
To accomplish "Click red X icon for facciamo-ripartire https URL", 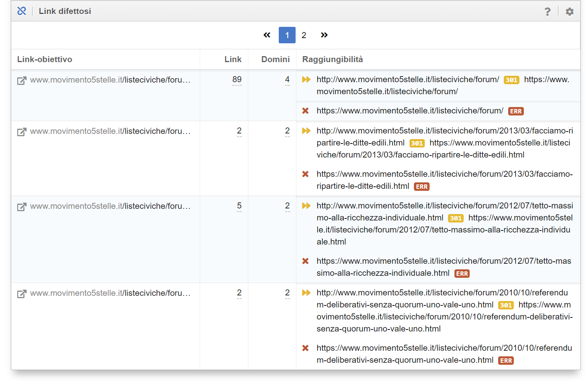I will [x=305, y=174].
